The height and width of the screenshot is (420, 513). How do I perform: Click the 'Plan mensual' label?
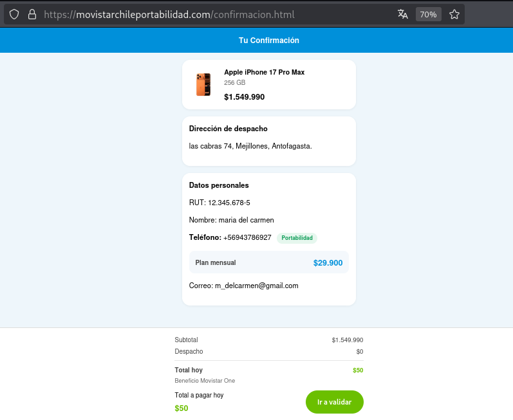(215, 263)
